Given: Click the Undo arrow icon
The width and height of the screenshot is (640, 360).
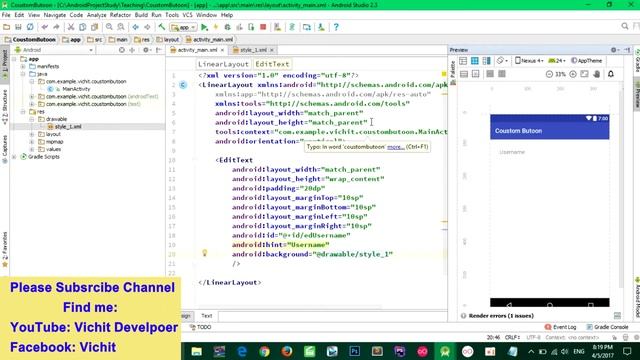Looking at the screenshot, I should click(44, 27).
